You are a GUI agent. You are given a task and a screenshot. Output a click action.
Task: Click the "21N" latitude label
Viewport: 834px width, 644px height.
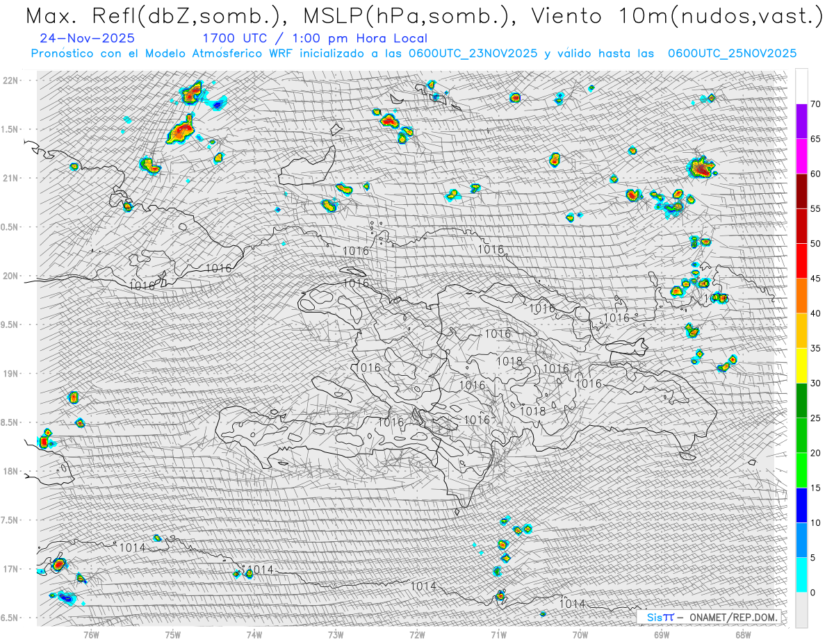click(12, 178)
